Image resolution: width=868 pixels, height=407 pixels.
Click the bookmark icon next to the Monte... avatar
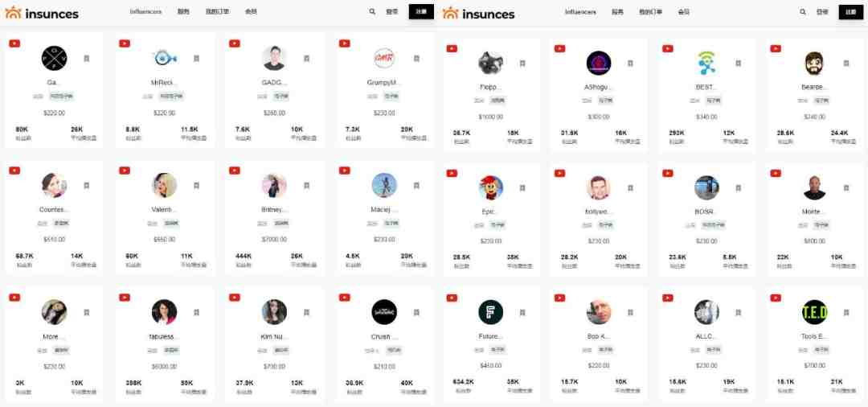pyautogui.click(x=845, y=188)
